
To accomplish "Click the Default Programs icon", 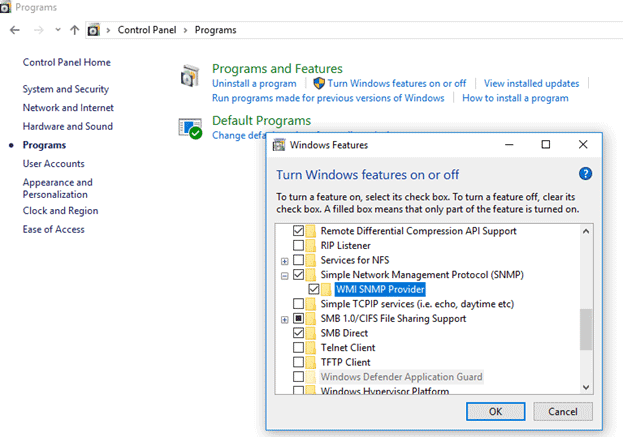I will [x=190, y=128].
